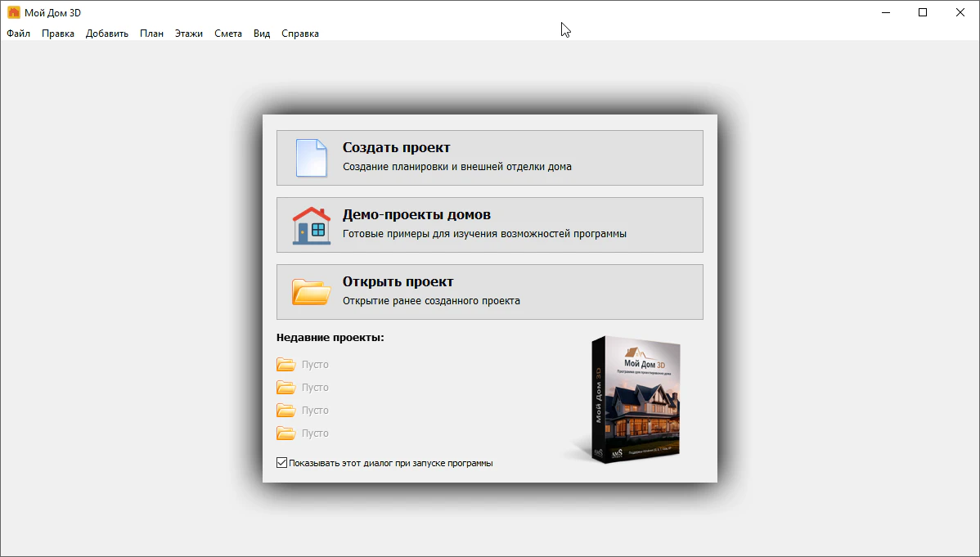Click the Мой Дом 3D title bar icon

[x=14, y=12]
